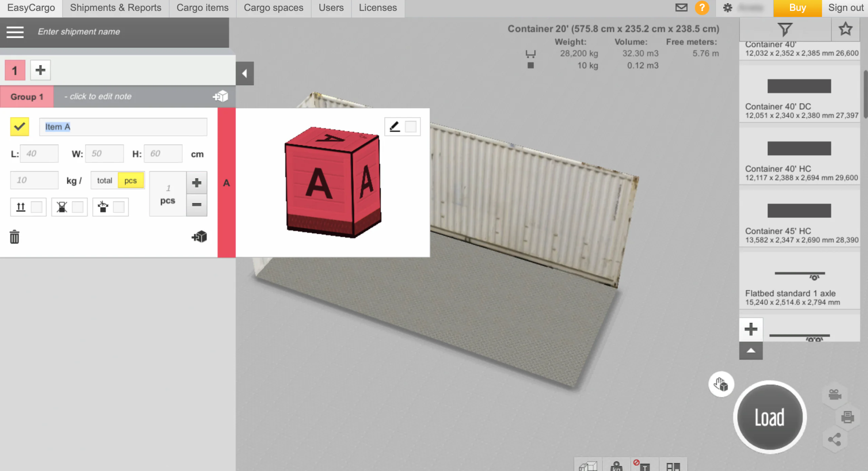
Task: Click the up arrow below the cargo space list
Action: (751, 351)
